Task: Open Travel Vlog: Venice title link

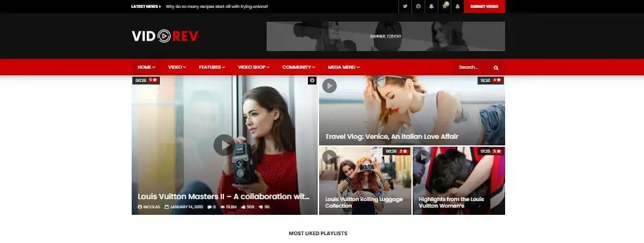Action: point(391,137)
